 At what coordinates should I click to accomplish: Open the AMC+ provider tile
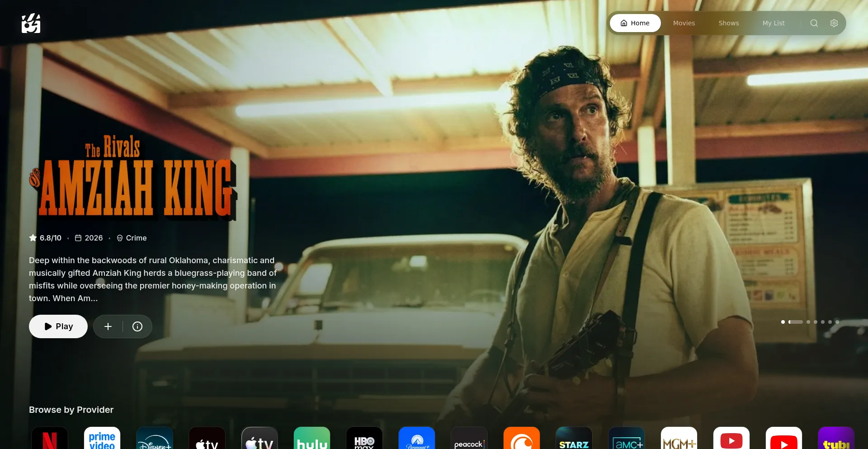pos(627,438)
